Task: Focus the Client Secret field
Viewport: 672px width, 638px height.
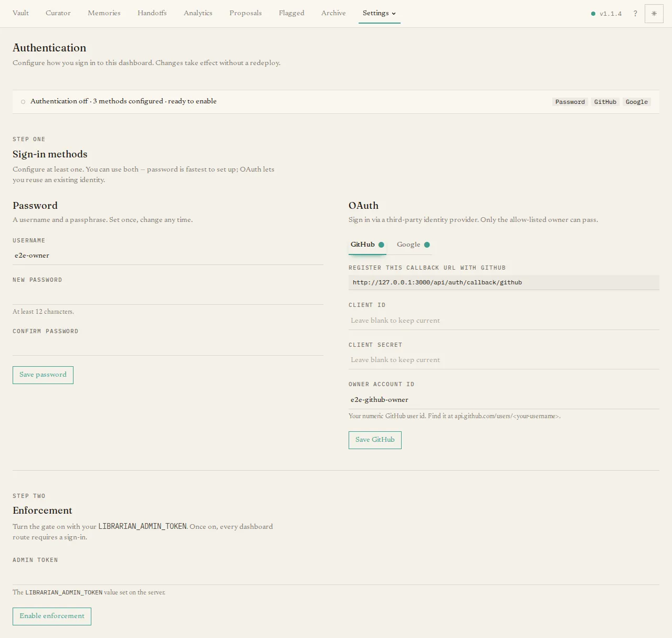Action: 504,360
